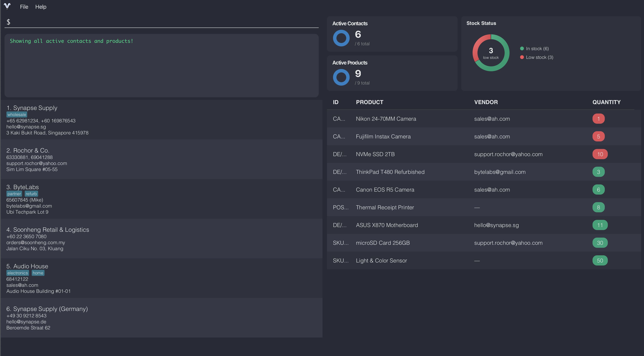
Task: Click the Active Products ring icon
Action: [x=341, y=77]
